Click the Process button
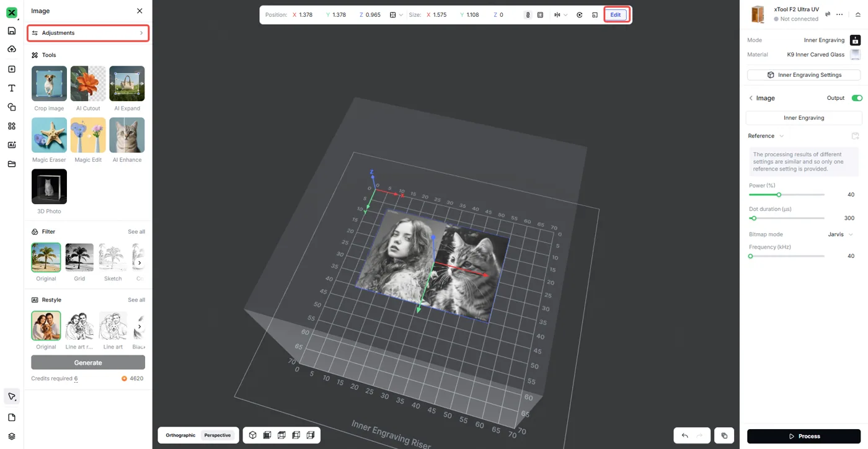This screenshot has width=868, height=449. coord(804,436)
